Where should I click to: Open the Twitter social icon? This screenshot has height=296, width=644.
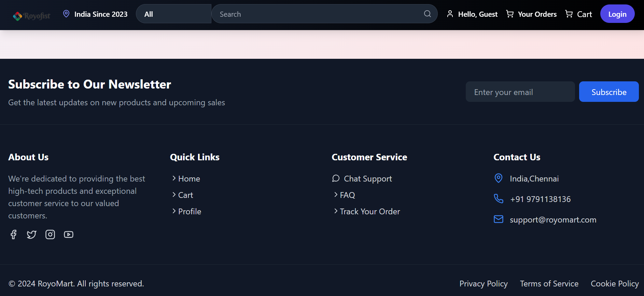pos(32,234)
